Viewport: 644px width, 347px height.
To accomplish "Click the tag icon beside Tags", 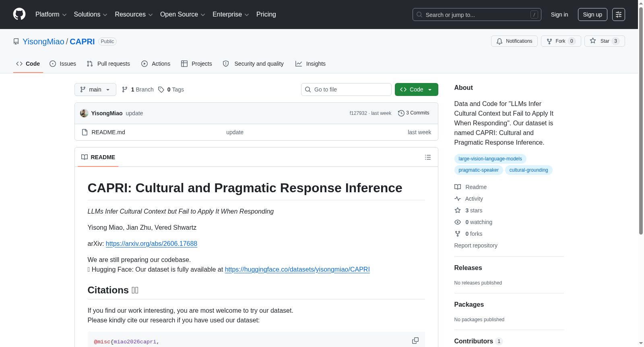I will point(161,89).
